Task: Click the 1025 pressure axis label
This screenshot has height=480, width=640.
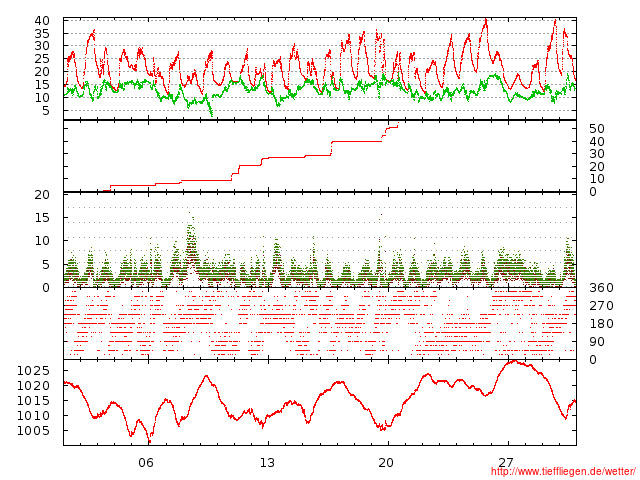Action: tap(33, 371)
